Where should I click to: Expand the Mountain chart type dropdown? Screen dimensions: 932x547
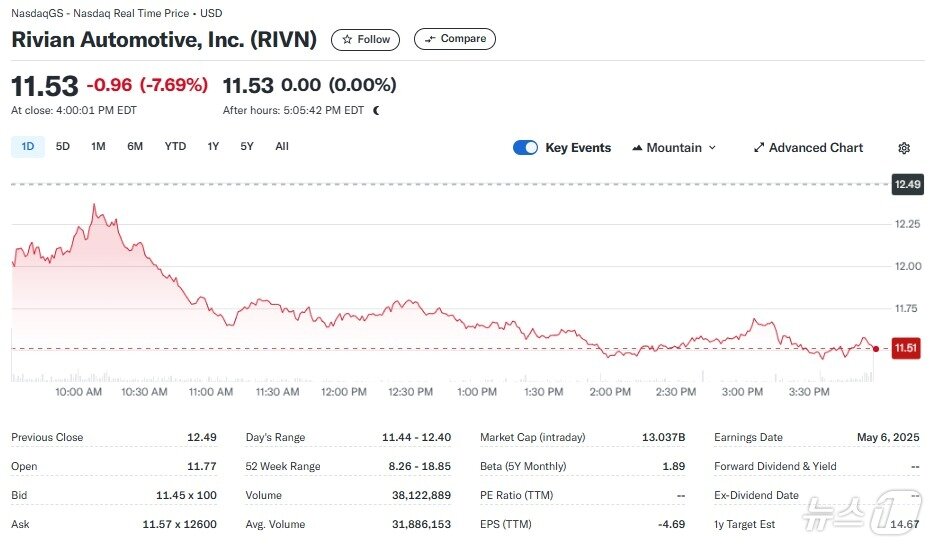click(674, 148)
